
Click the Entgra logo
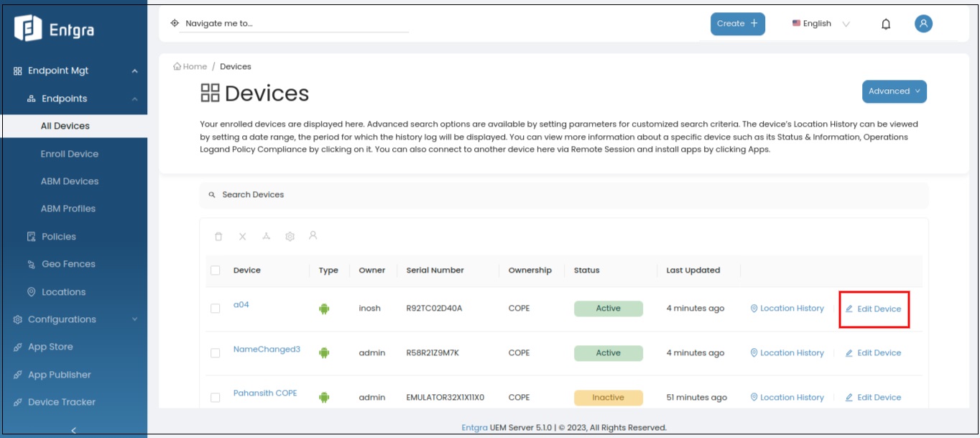(55, 29)
